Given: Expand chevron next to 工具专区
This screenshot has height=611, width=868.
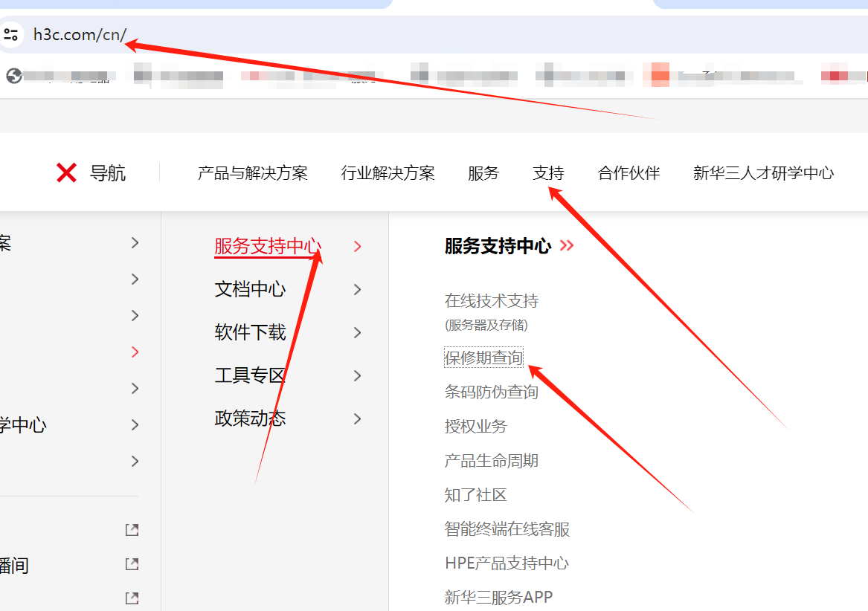Looking at the screenshot, I should (358, 376).
